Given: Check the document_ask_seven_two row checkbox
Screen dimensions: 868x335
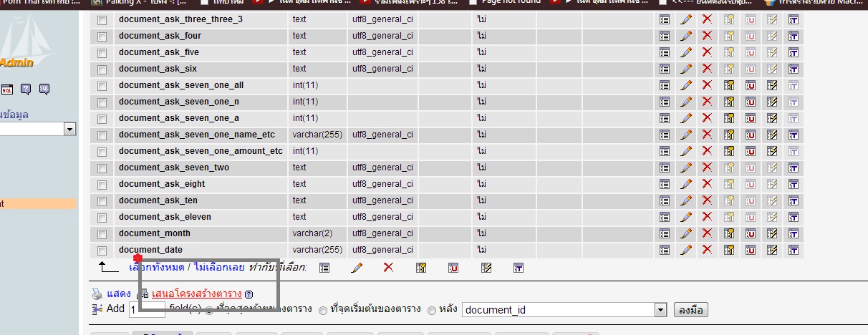Looking at the screenshot, I should 102,168.
